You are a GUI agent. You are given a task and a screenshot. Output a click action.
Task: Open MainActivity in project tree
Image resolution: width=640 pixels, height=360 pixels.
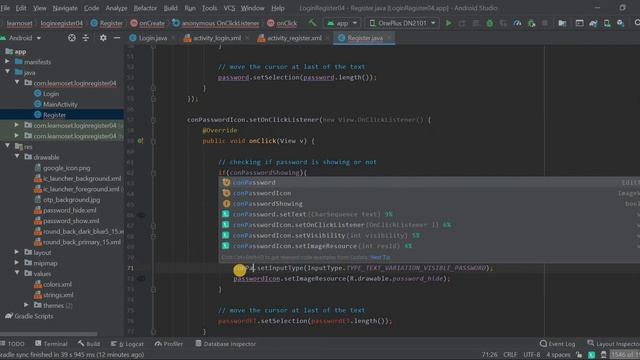coord(60,104)
